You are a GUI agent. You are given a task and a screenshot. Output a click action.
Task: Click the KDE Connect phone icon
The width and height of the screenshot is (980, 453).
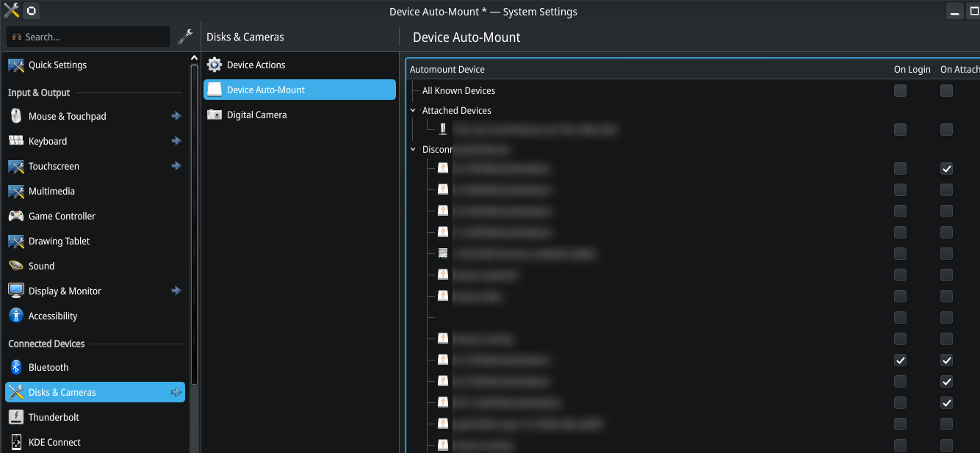pos(16,442)
